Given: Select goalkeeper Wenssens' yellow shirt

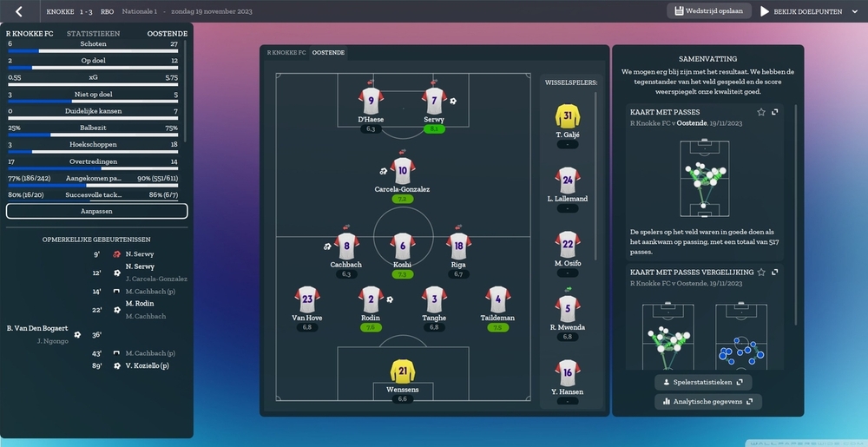Looking at the screenshot, I should point(402,371).
